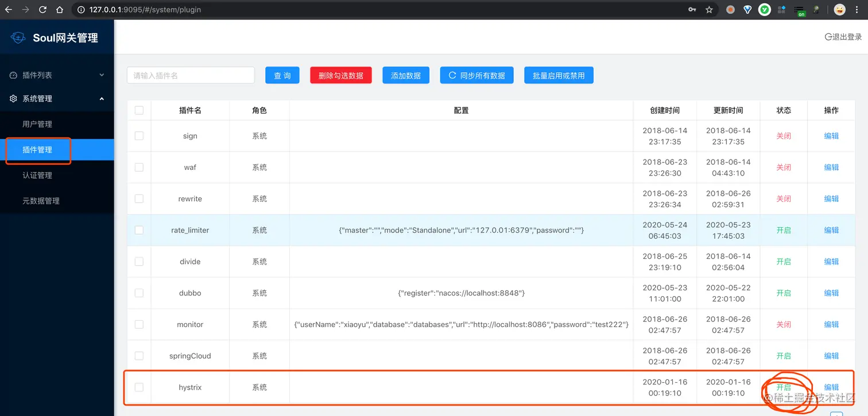Click the address bar URL
Screen dimensions: 868x416
click(145, 10)
